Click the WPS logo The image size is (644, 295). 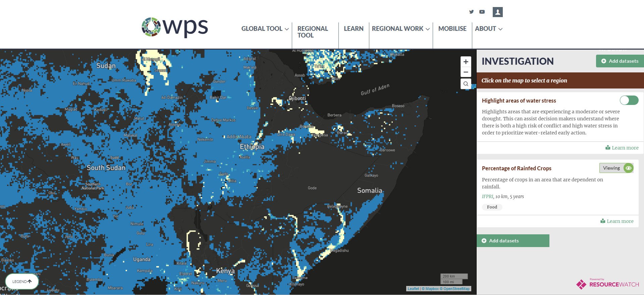(x=175, y=27)
